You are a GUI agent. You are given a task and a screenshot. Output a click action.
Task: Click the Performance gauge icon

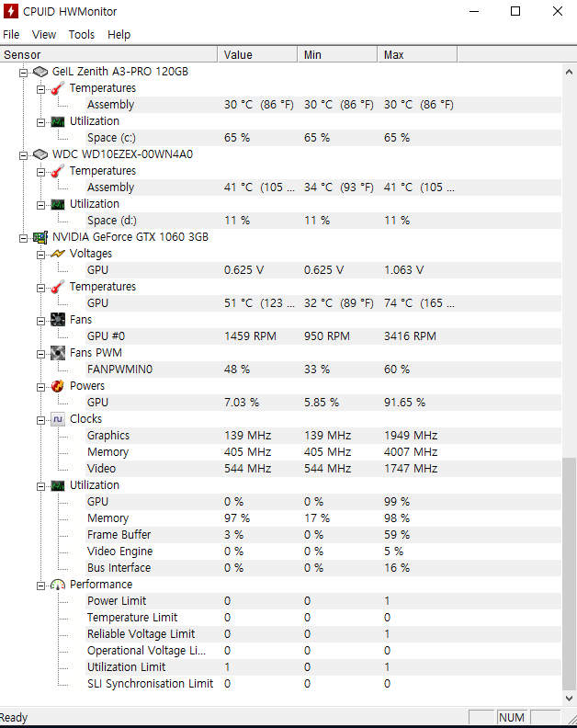pos(58,585)
